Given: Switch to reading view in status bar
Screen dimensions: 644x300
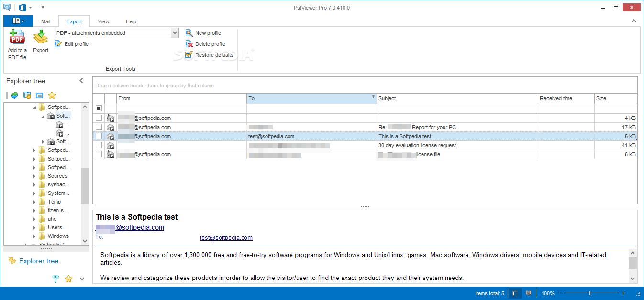Looking at the screenshot, I should tap(528, 293).
